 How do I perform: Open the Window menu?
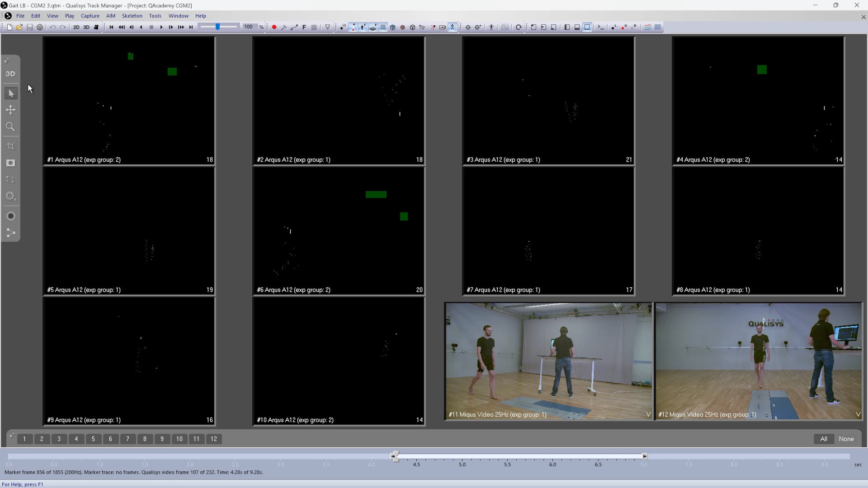point(179,16)
